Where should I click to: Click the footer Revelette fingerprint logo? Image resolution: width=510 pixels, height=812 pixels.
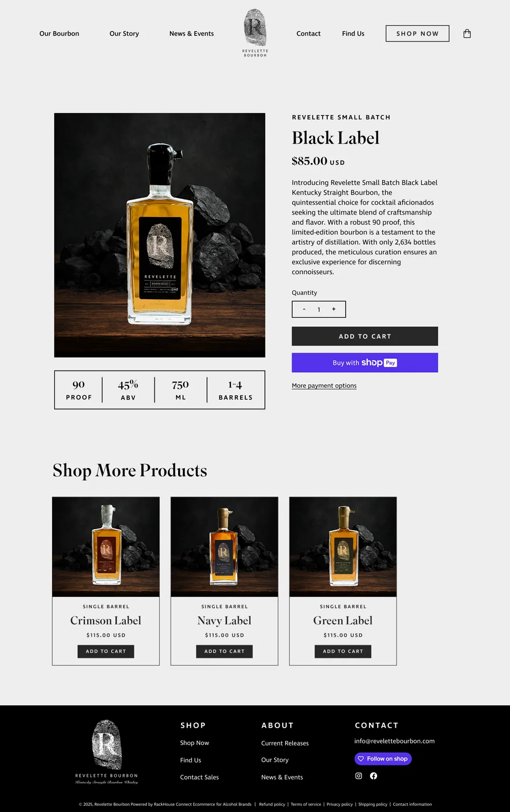107,752
